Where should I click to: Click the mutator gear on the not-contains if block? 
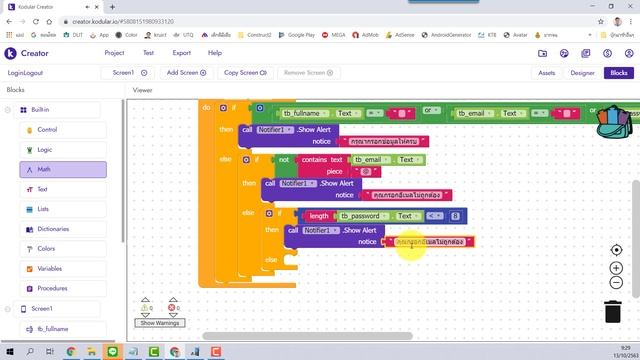pos(246,160)
